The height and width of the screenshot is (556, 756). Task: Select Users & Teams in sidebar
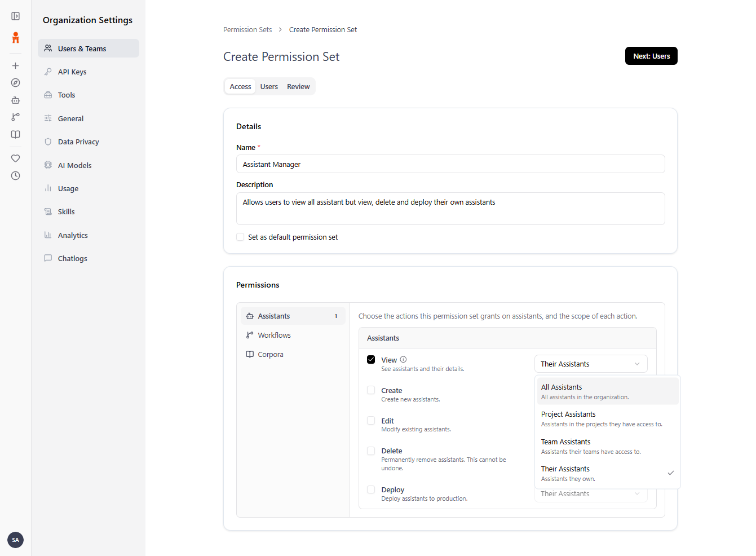coord(89,48)
